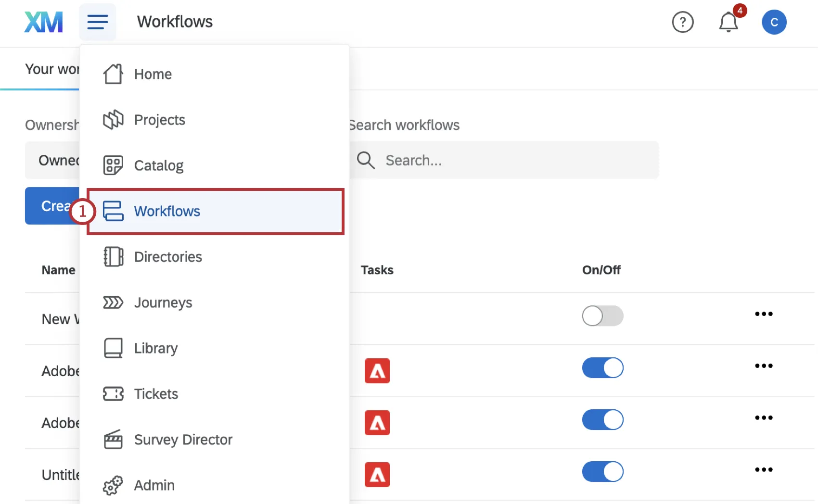
Task: Open the ellipsis options menu for the first workflow
Action: point(763,314)
